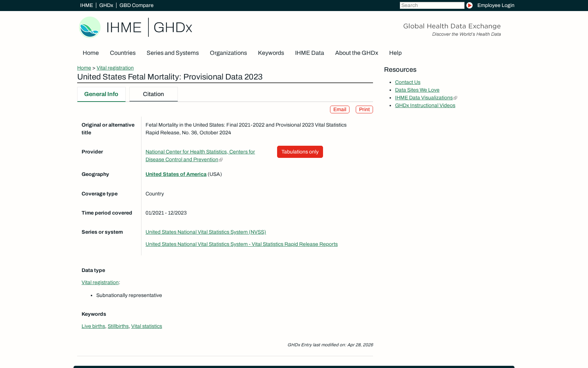Open the Organizations menu
This screenshot has width=588, height=368.
[x=228, y=53]
